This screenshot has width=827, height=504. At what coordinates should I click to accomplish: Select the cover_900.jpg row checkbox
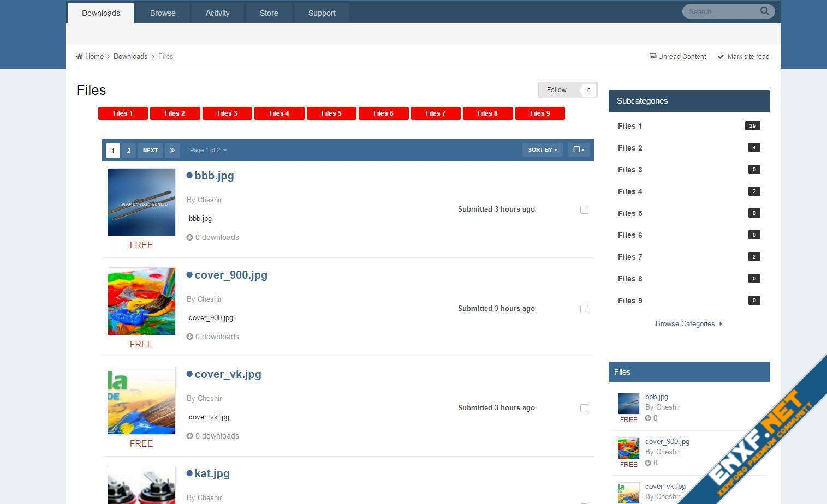584,309
